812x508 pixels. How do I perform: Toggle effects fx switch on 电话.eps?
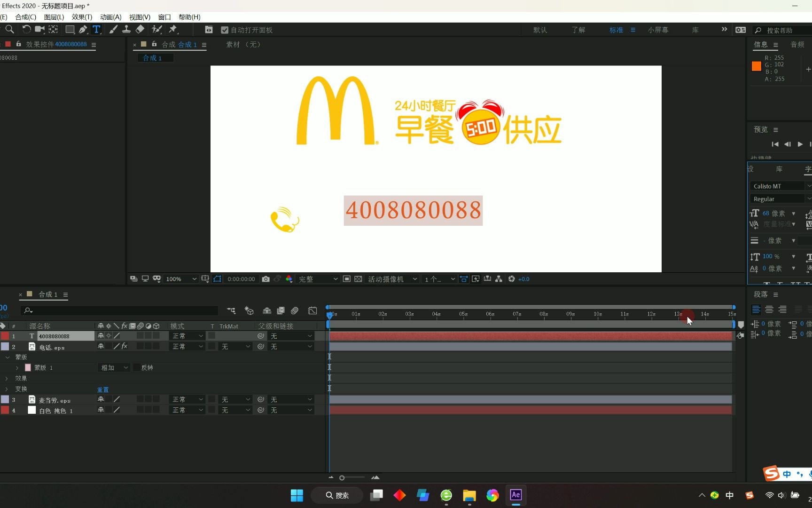click(x=125, y=346)
